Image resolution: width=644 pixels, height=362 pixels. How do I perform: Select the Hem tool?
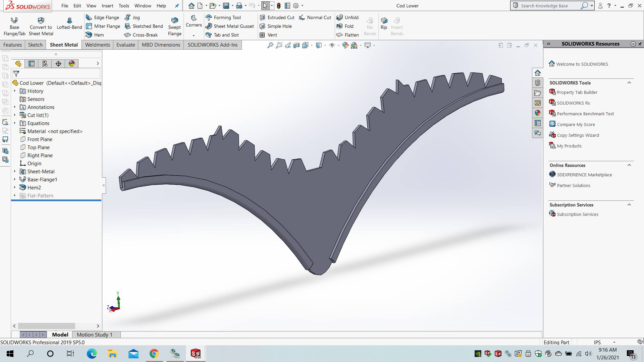point(95,35)
